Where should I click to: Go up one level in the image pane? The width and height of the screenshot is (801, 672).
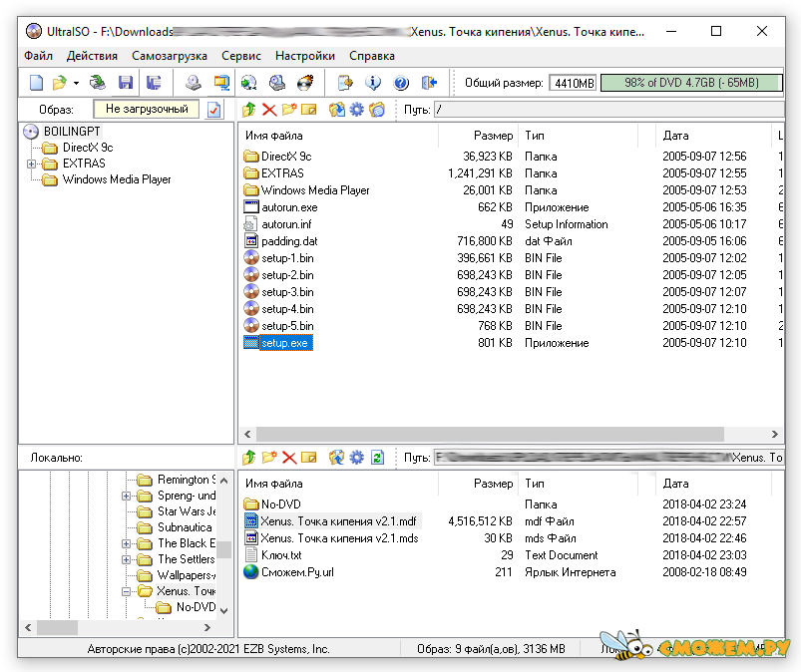pyautogui.click(x=249, y=110)
